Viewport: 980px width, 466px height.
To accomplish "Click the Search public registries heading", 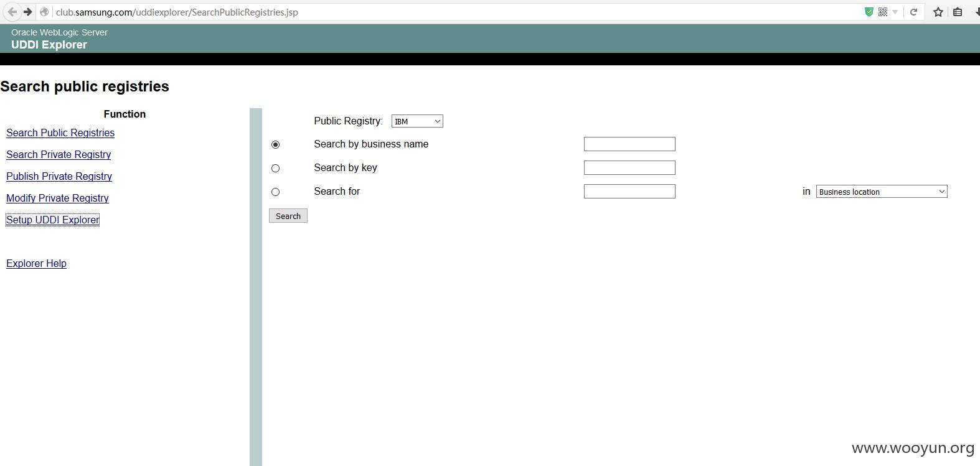I will coord(85,86).
